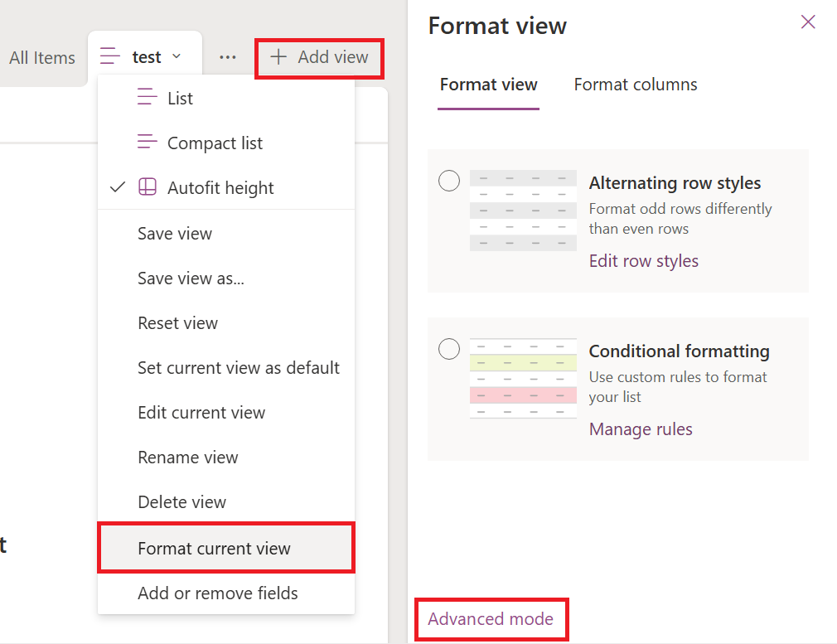This screenshot has width=837, height=644.
Task: Close the Format view panel
Action: [808, 22]
